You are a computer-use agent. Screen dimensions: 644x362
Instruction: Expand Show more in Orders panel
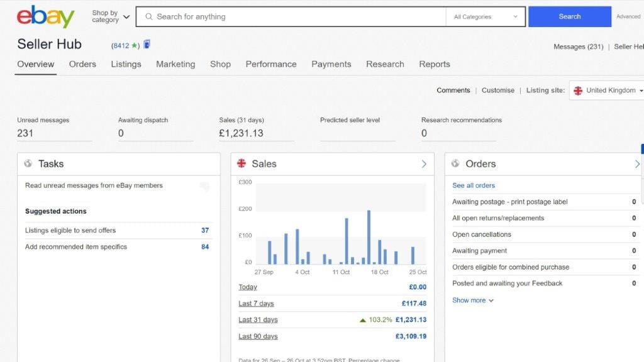tap(473, 300)
